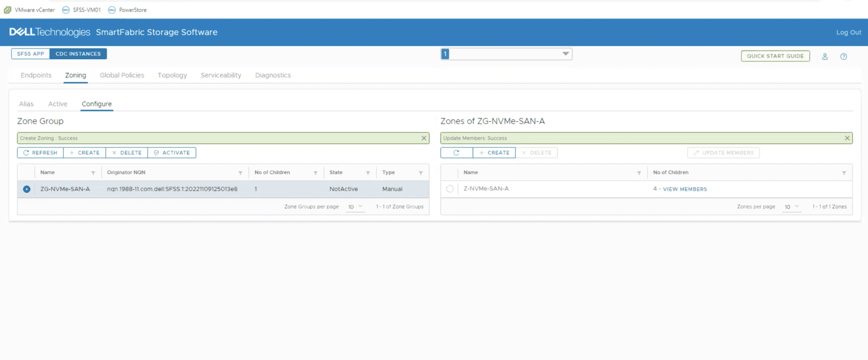Image resolution: width=868 pixels, height=360 pixels.
Task: Open the help question mark icon
Action: (844, 57)
